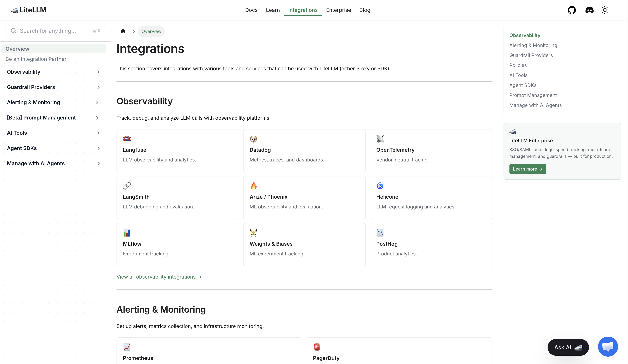Viewport: 628px width, 364px height.
Task: Open the Discord community icon
Action: [x=589, y=10]
